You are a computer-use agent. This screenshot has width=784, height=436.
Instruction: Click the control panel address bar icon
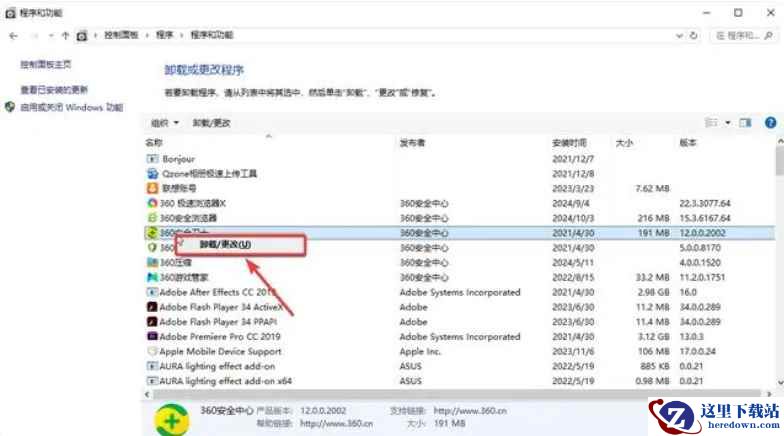click(x=82, y=36)
